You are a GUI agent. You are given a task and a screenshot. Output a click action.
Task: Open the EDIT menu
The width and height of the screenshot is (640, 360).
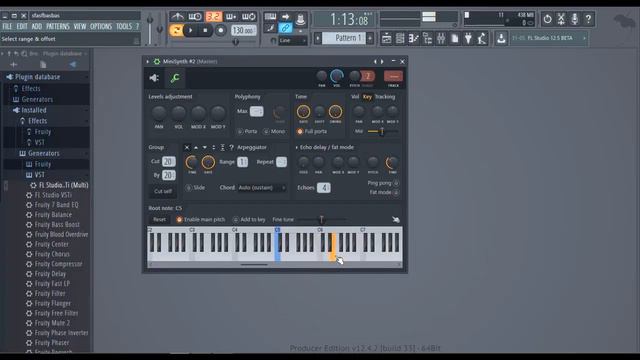22,27
